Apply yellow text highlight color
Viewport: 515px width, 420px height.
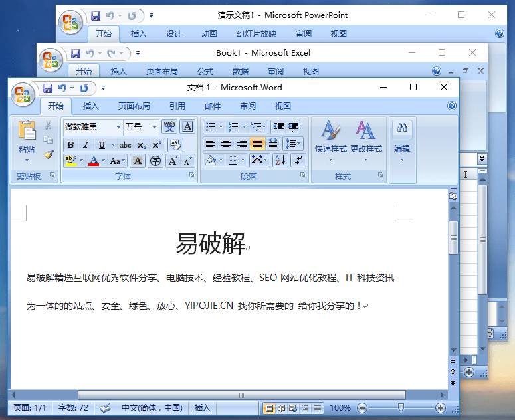70,161
